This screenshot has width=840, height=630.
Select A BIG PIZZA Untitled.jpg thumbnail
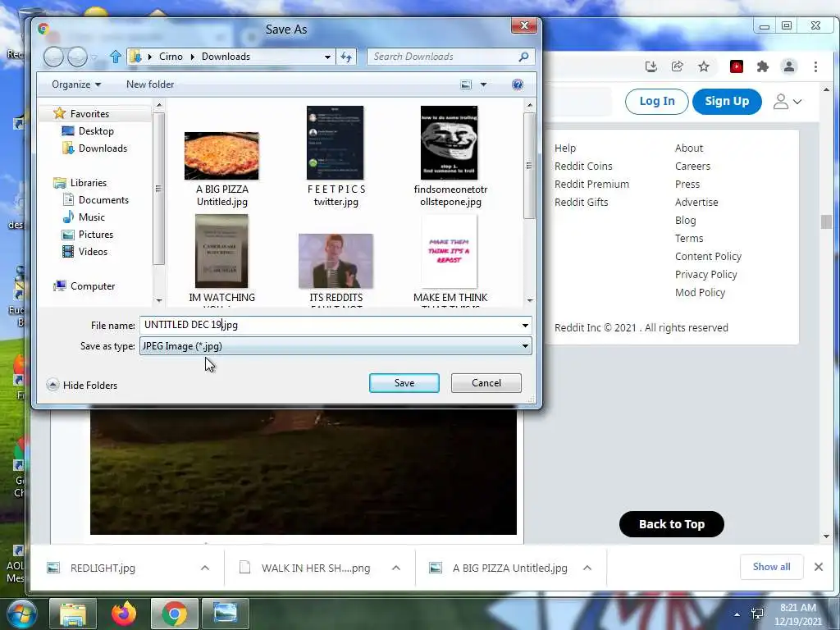point(221,156)
